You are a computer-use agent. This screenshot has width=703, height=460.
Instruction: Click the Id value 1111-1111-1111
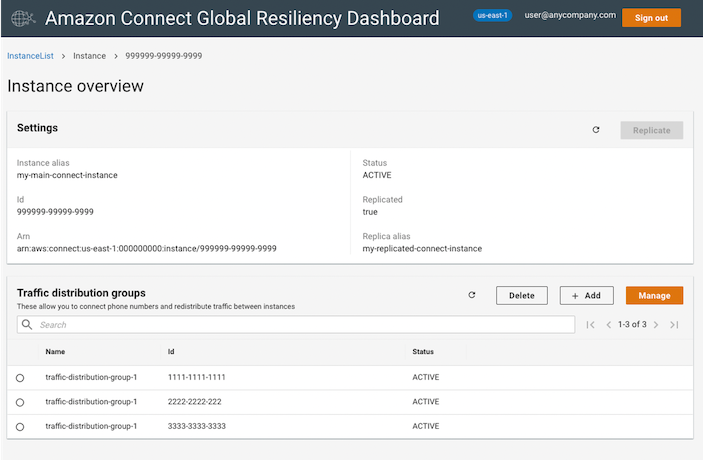tap(196, 378)
